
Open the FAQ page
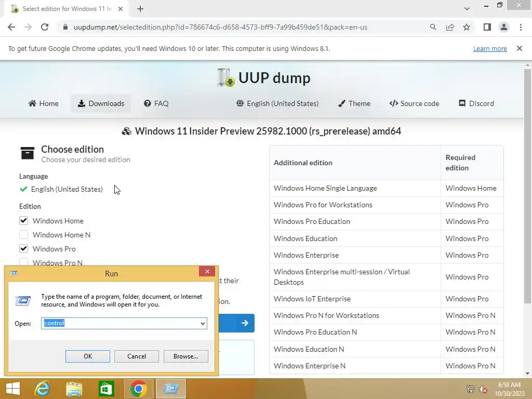tap(156, 103)
